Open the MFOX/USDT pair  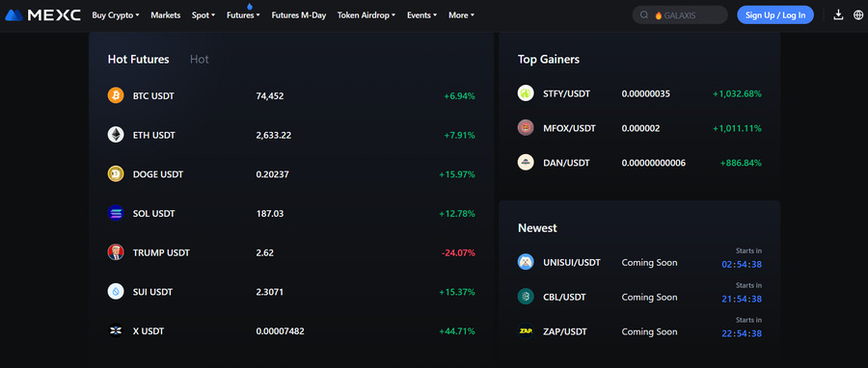(x=639, y=128)
